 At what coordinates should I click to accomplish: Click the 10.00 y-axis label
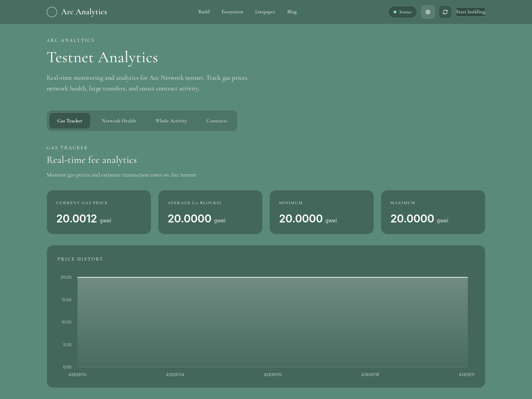(66, 322)
